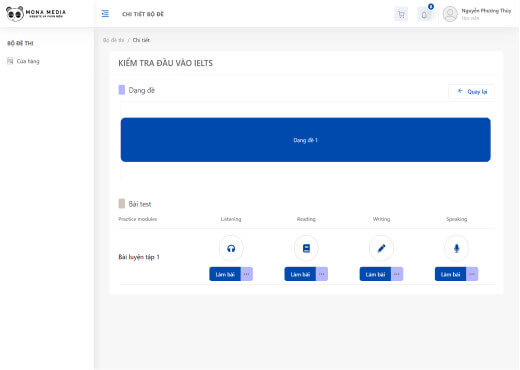Open Nguyễn Phương Thúy profile name
This screenshot has width=520, height=370.
(486, 11)
